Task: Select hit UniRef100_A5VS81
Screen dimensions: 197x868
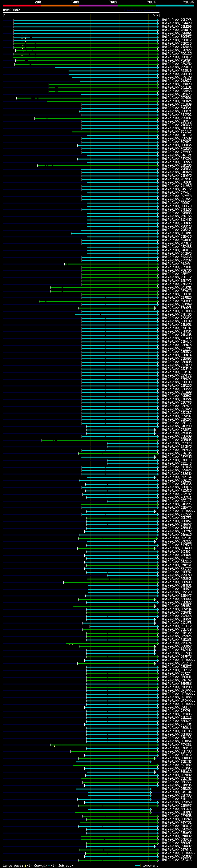Action: click(176, 745)
